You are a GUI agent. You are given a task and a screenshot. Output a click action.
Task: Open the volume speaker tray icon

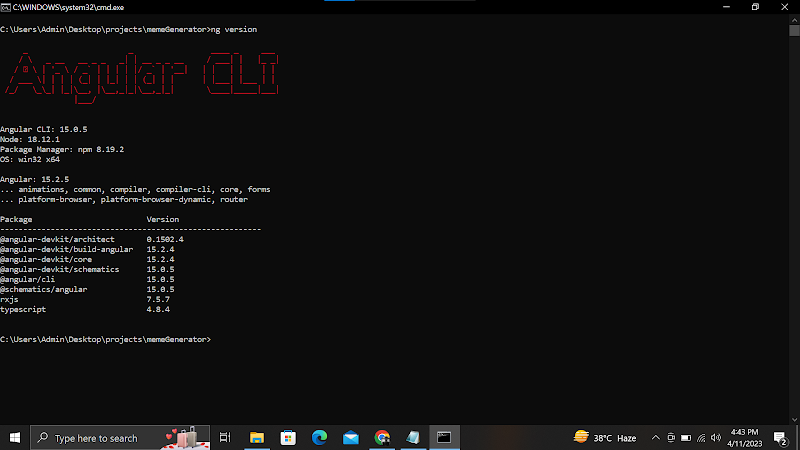pos(716,438)
